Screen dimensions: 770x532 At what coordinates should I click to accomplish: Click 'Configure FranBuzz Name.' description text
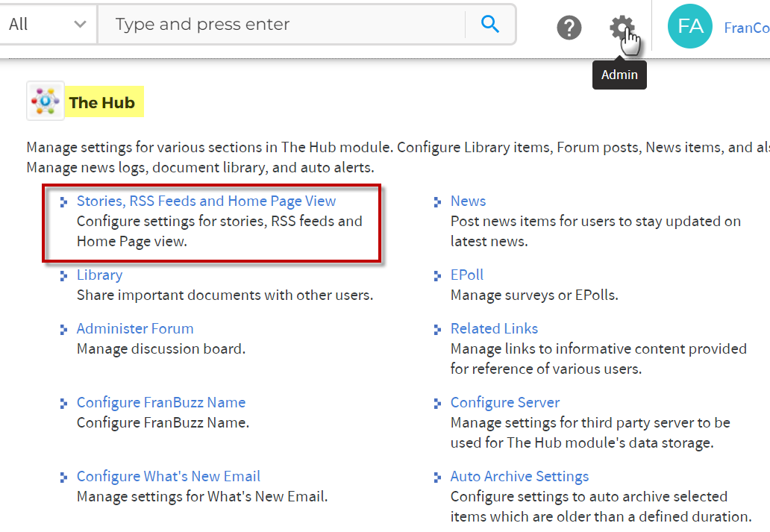[163, 423]
